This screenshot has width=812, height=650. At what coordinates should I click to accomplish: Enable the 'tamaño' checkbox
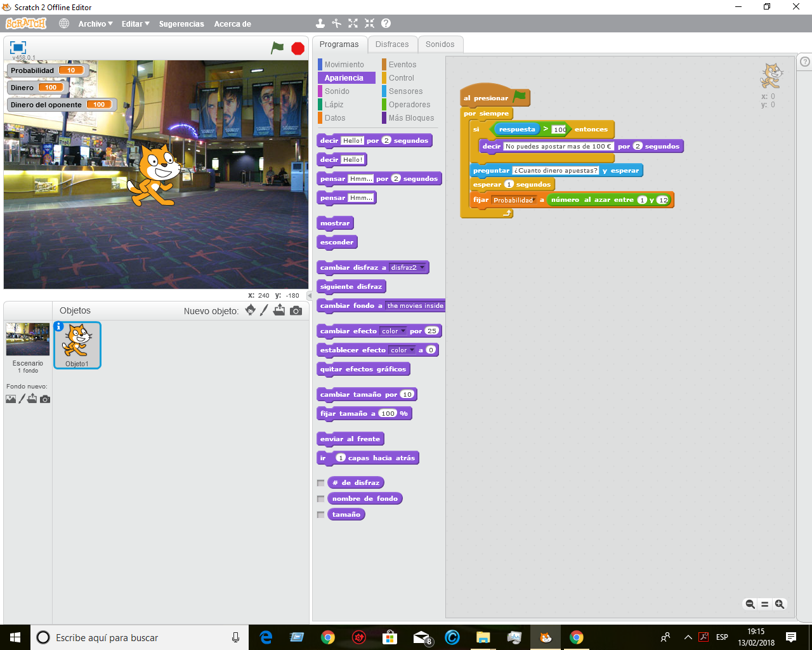click(x=321, y=514)
